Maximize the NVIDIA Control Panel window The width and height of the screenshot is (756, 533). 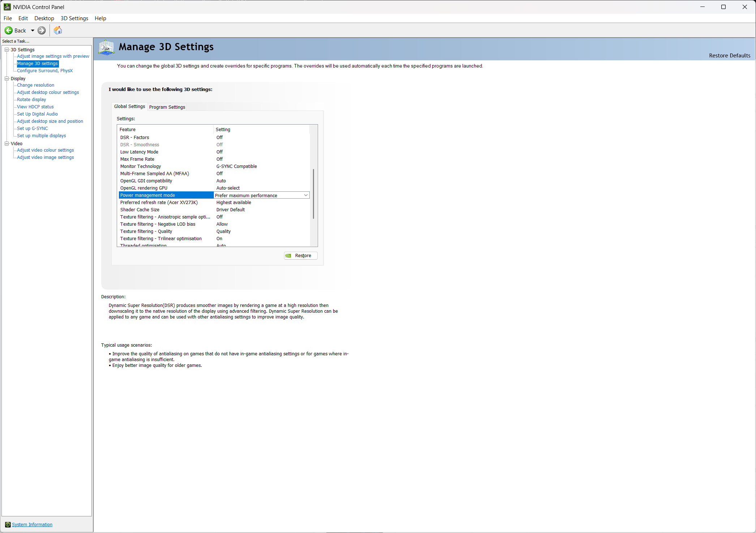pos(723,7)
